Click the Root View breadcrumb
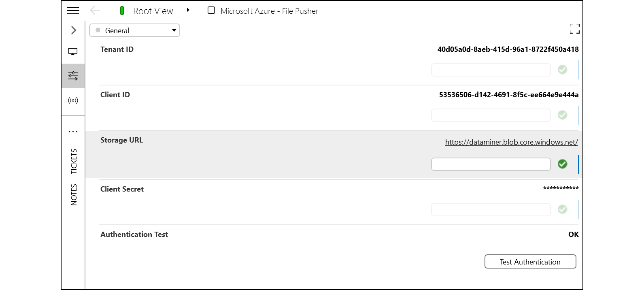Viewport: 644px width, 290px height. (153, 11)
